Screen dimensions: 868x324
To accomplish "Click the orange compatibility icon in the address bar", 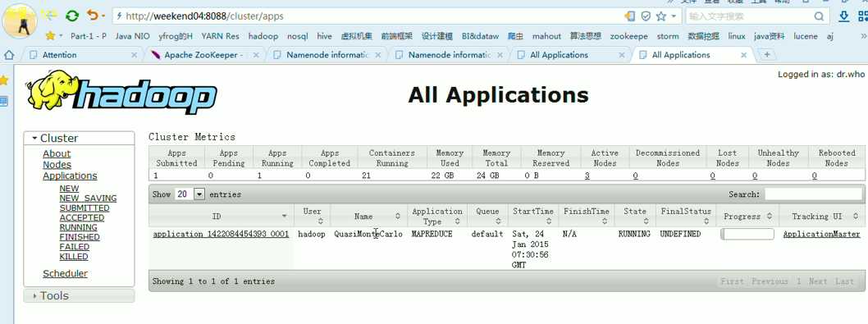I will (x=630, y=16).
